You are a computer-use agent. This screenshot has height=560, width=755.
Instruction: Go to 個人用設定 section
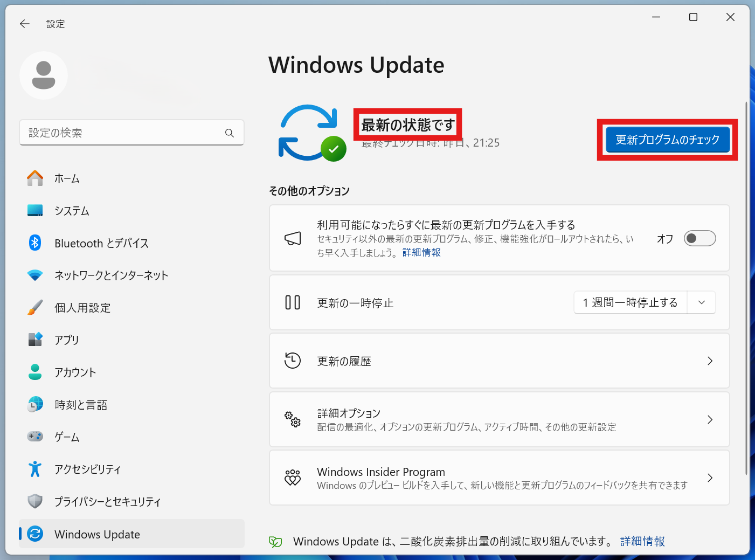(x=131, y=308)
